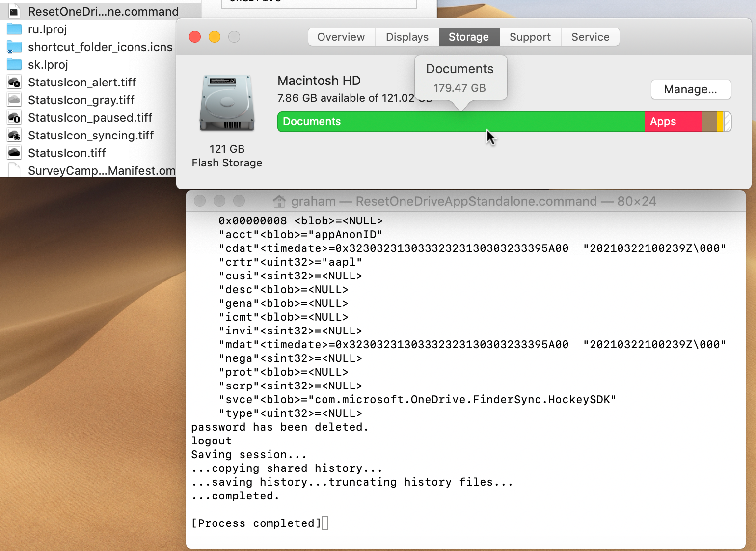
Task: Open the Overview tab
Action: (341, 37)
